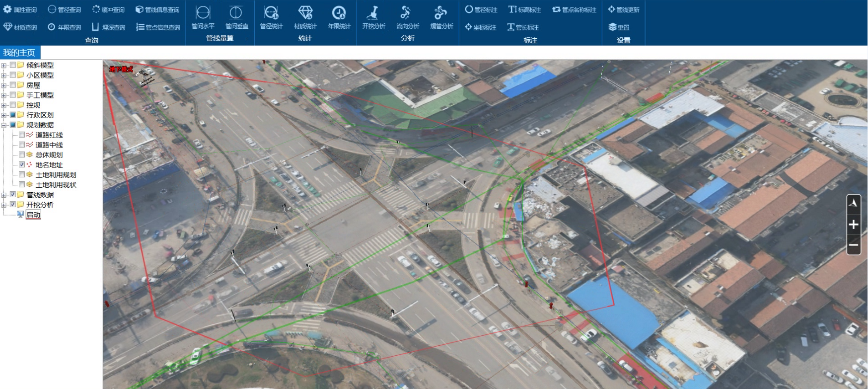
Task: Enable the 道路红线 layer checkbox
Action: (22, 135)
